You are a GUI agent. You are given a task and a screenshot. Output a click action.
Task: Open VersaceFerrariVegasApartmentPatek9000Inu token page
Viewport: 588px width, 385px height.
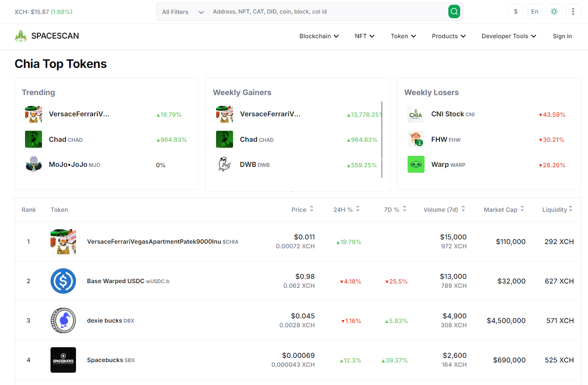coord(163,242)
